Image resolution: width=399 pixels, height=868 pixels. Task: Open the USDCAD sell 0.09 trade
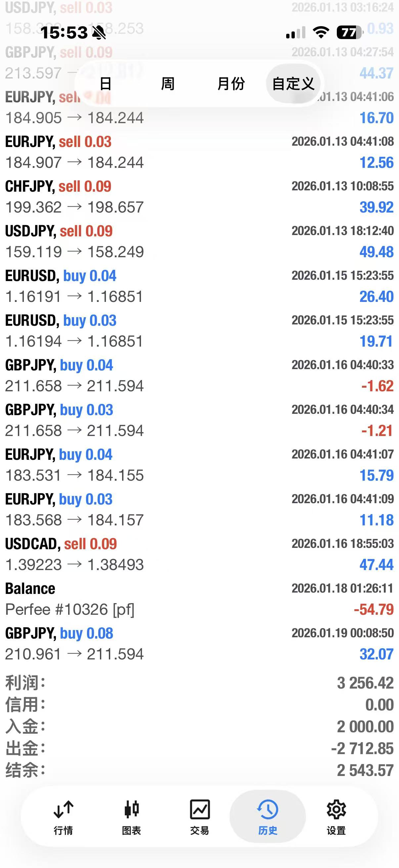[199, 554]
